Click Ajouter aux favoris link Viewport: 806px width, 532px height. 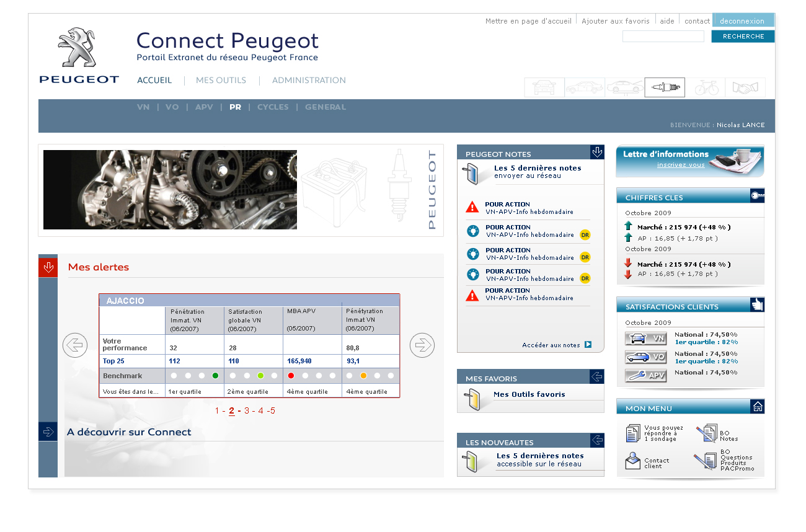coord(616,21)
